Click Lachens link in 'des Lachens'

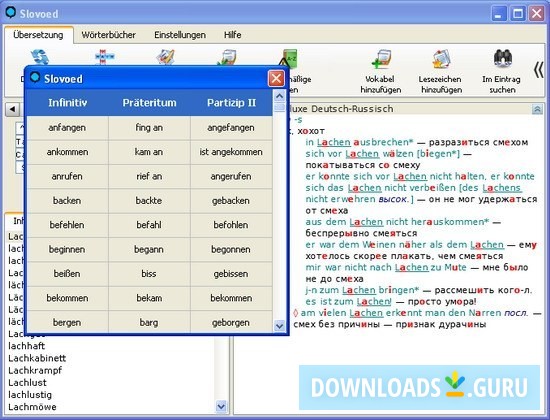coord(502,188)
